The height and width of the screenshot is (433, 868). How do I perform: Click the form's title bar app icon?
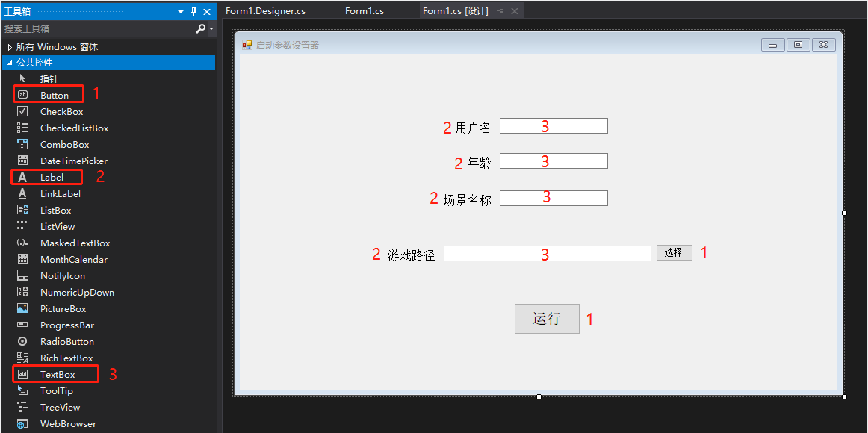click(247, 46)
